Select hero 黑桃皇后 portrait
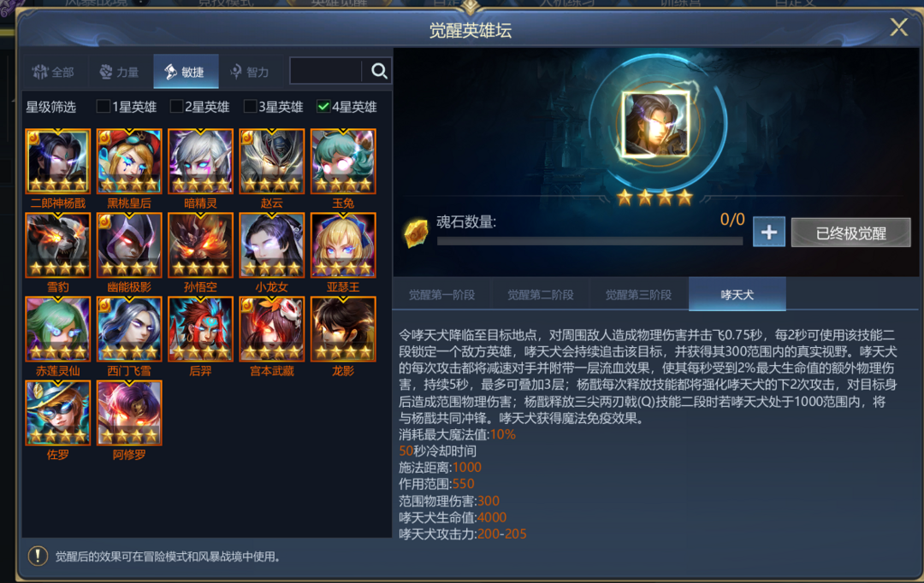The width and height of the screenshot is (924, 583). [129, 162]
